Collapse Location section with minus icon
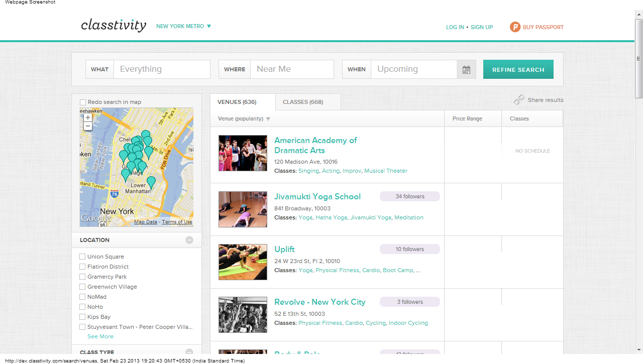The height and width of the screenshot is (364, 643). pos(189,240)
